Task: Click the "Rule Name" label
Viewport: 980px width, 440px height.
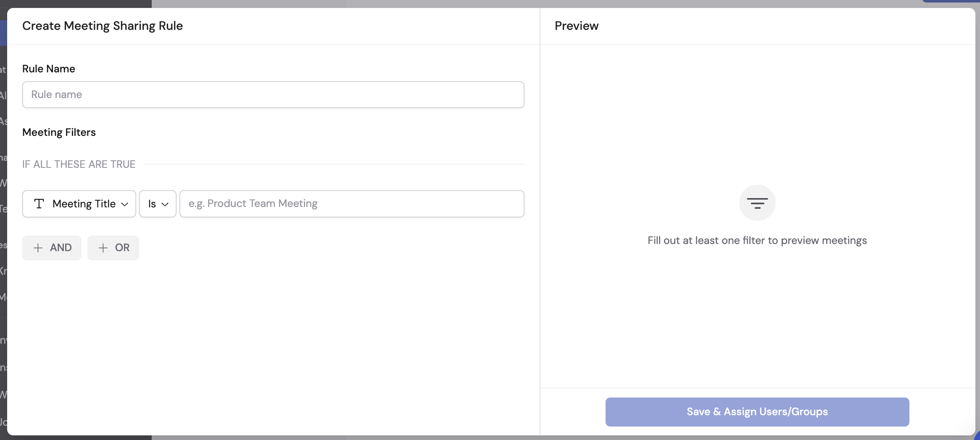Action: [49, 69]
